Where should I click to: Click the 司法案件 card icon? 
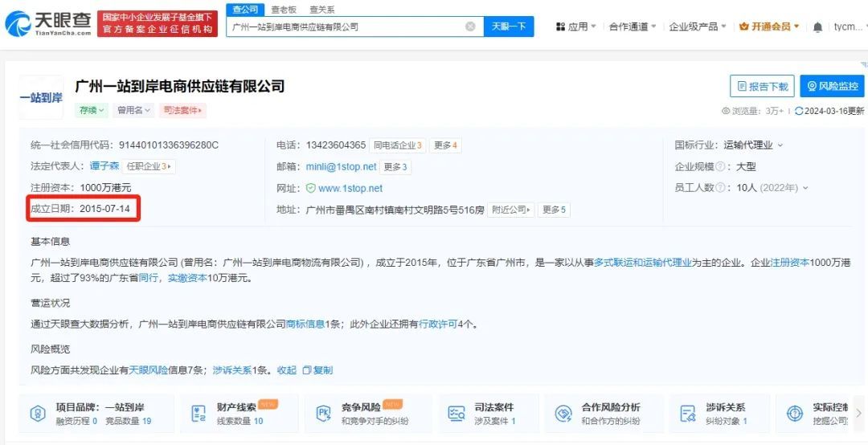(457, 414)
